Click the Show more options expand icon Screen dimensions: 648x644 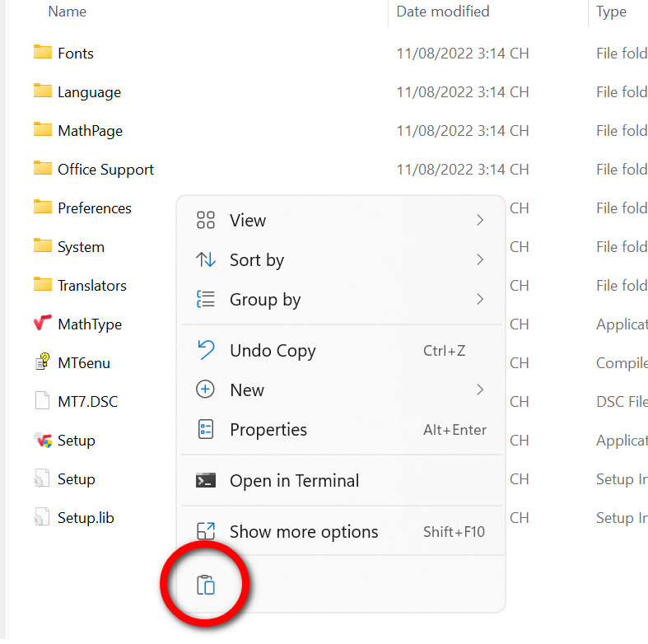[206, 531]
